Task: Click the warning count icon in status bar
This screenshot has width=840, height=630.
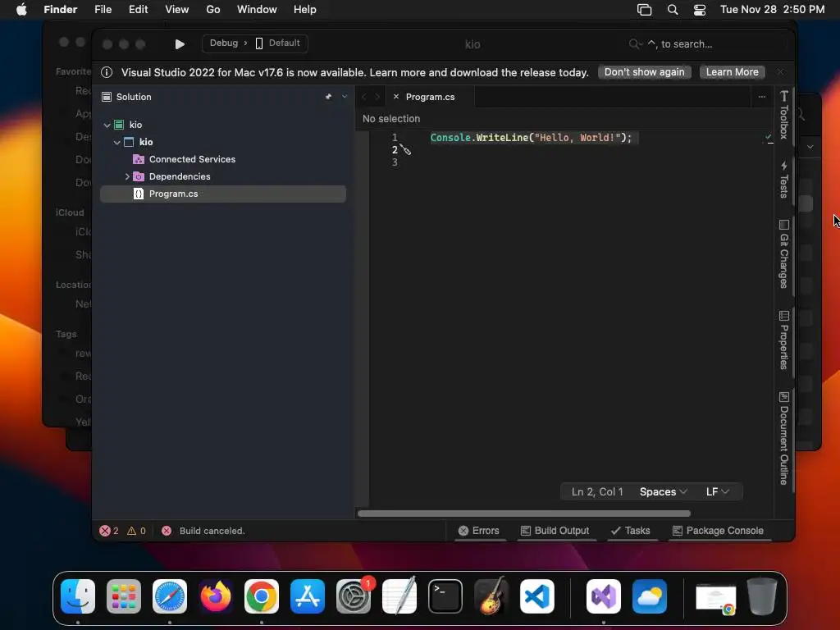Action: pos(131,531)
